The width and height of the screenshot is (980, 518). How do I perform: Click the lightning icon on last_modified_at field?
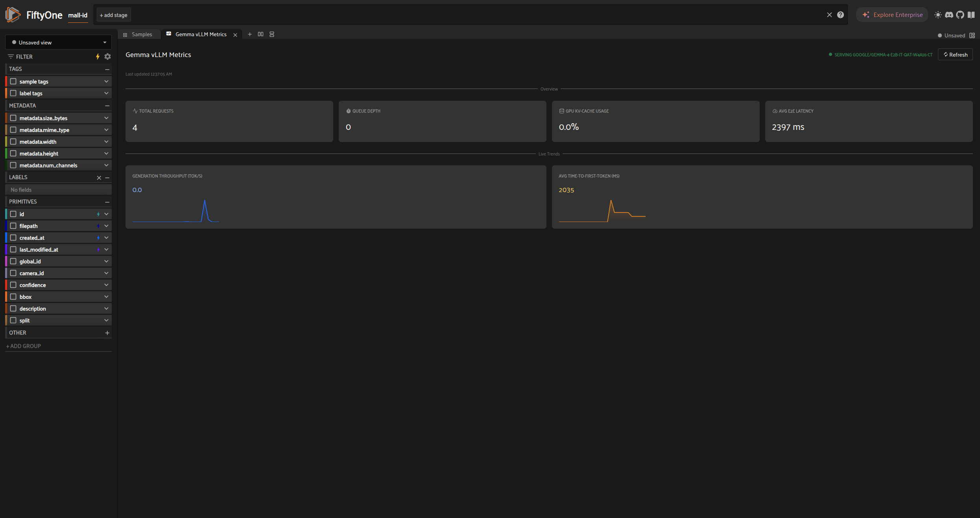pyautogui.click(x=98, y=250)
